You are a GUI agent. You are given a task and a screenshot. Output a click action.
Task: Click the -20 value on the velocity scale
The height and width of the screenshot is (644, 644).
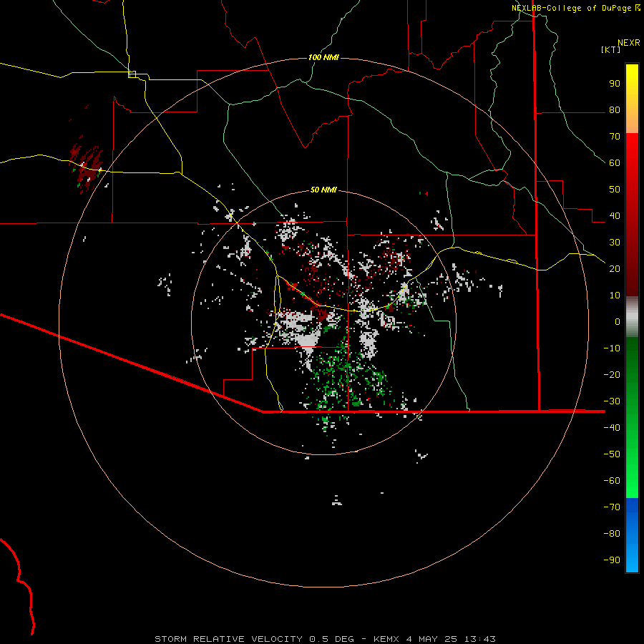(612, 375)
